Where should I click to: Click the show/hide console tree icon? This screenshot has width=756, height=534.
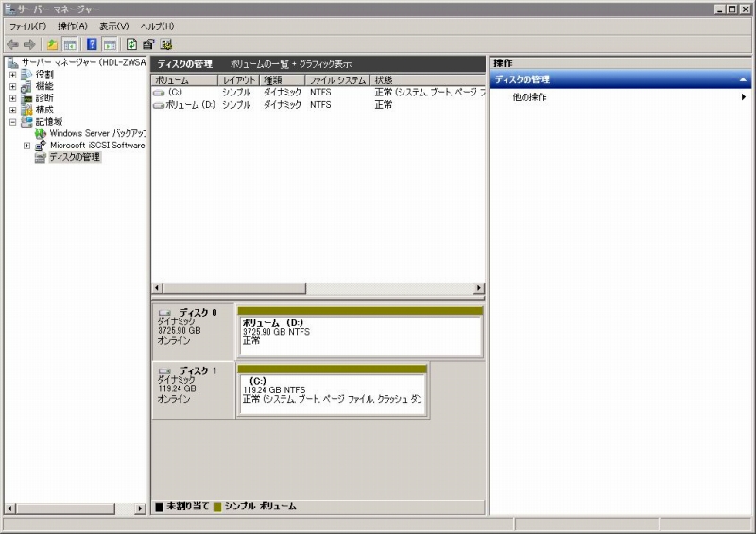click(x=69, y=44)
